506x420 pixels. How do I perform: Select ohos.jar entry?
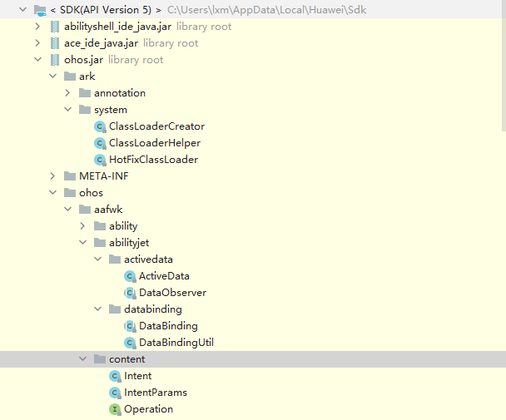83,60
